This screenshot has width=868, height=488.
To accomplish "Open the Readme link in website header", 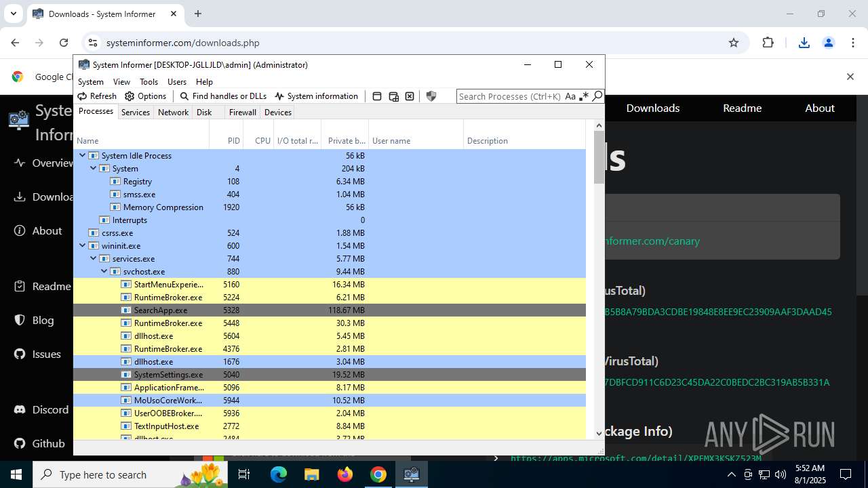I will point(742,108).
